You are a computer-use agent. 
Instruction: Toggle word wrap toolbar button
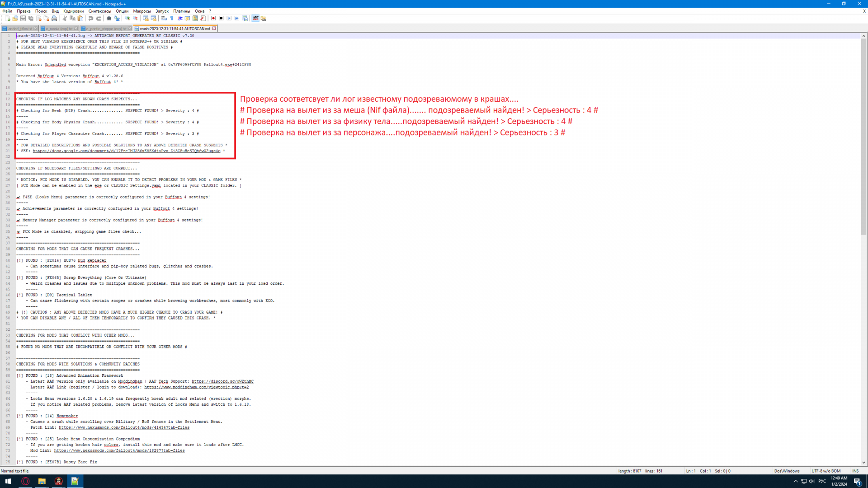click(x=164, y=19)
